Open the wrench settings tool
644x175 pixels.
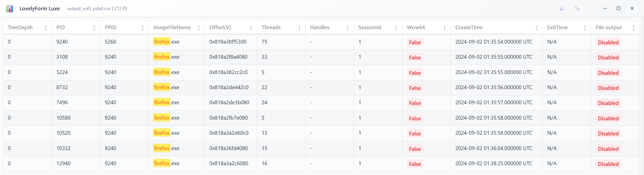577,9
